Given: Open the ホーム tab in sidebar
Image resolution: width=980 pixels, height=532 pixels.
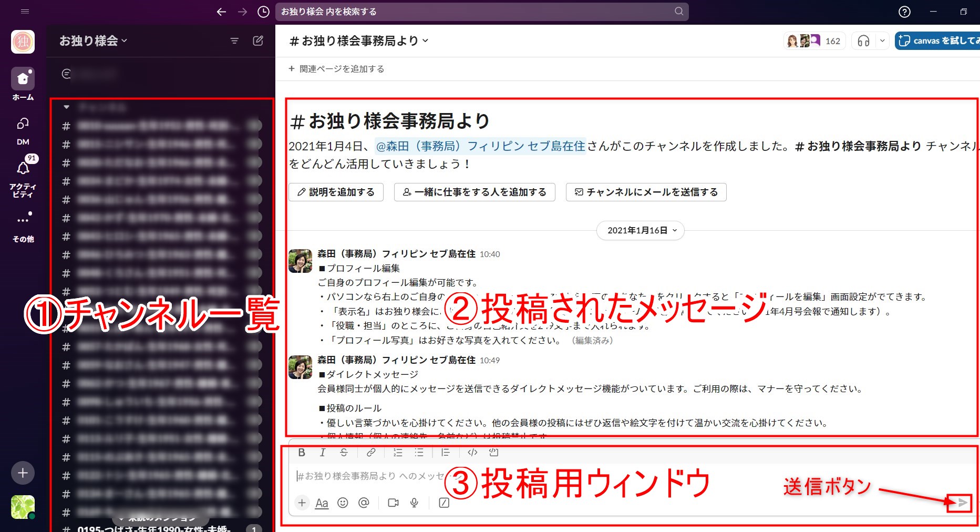Looking at the screenshot, I should coord(23,84).
